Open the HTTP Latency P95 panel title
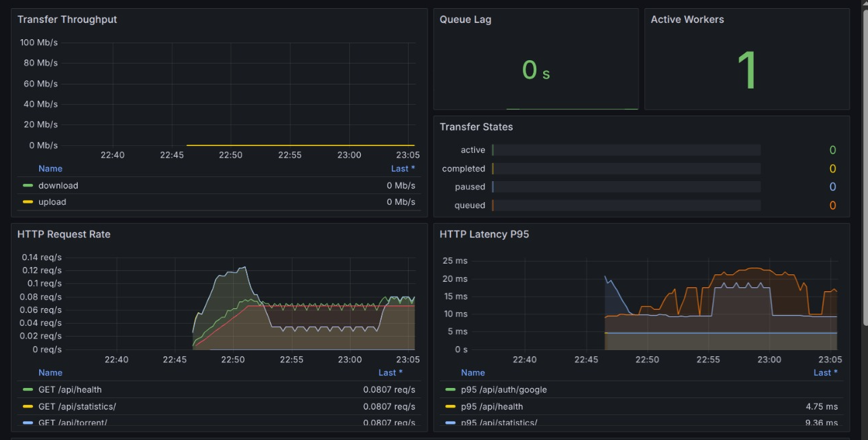The image size is (868, 440). [x=484, y=235]
